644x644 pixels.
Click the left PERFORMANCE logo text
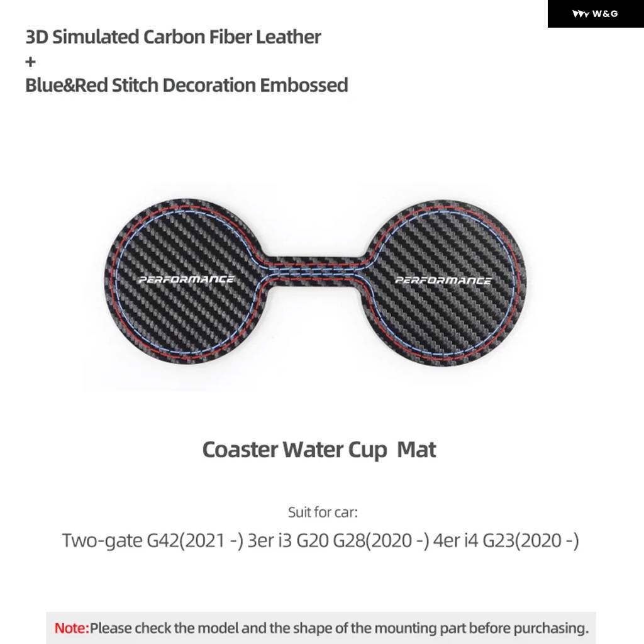coord(186,279)
